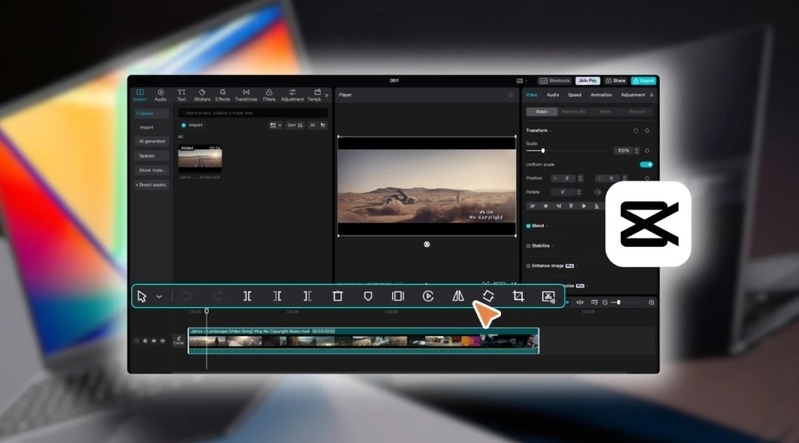The image size is (799, 443).
Task: Select the Basic sub-tab
Action: coord(542,111)
